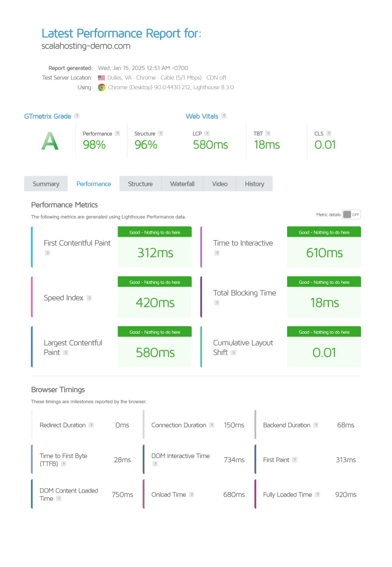Click the LCP help icon
Image resolution: width=392 pixels, height=567 pixels.
pyautogui.click(x=207, y=133)
